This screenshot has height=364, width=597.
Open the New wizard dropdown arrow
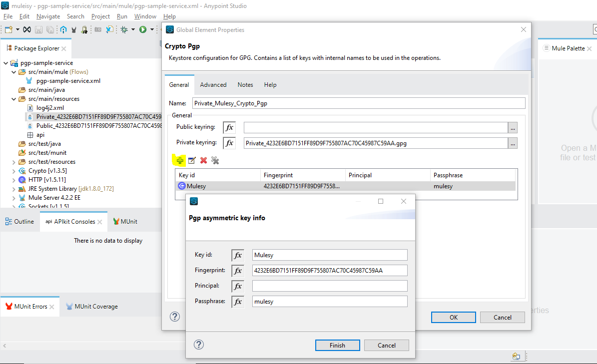pyautogui.click(x=17, y=29)
